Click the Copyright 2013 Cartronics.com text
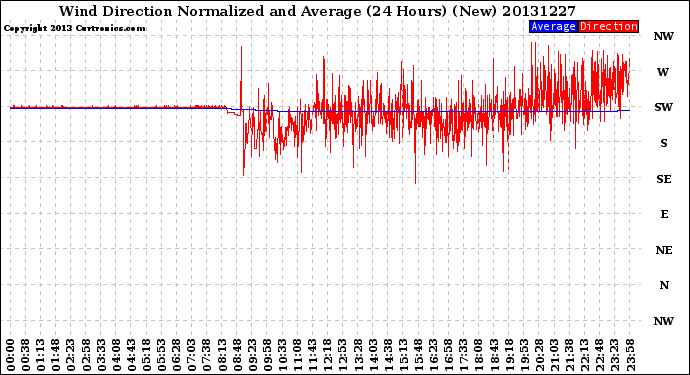This screenshot has height=375, width=690. pos(74,28)
